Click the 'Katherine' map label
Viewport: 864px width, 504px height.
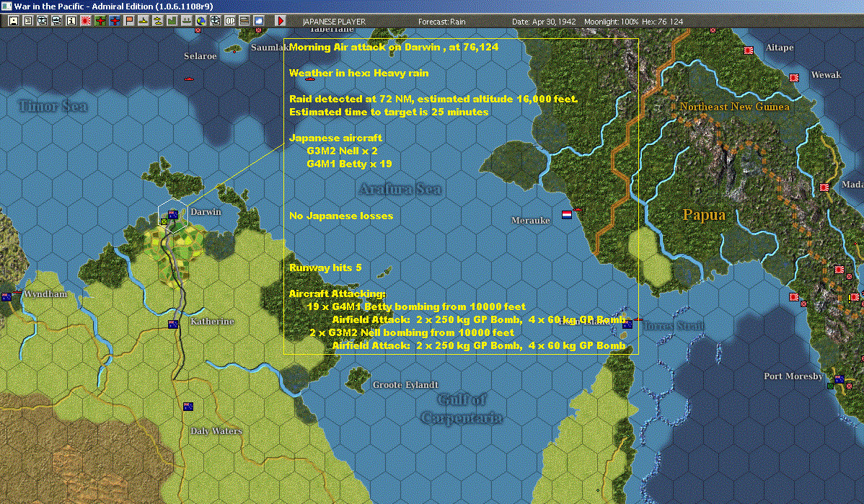[x=212, y=321]
